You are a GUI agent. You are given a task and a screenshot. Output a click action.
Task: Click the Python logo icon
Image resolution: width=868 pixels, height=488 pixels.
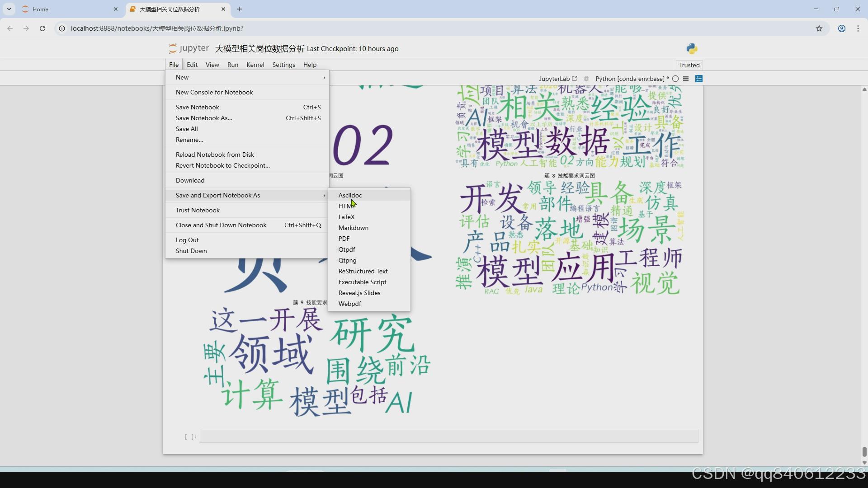pyautogui.click(x=692, y=48)
